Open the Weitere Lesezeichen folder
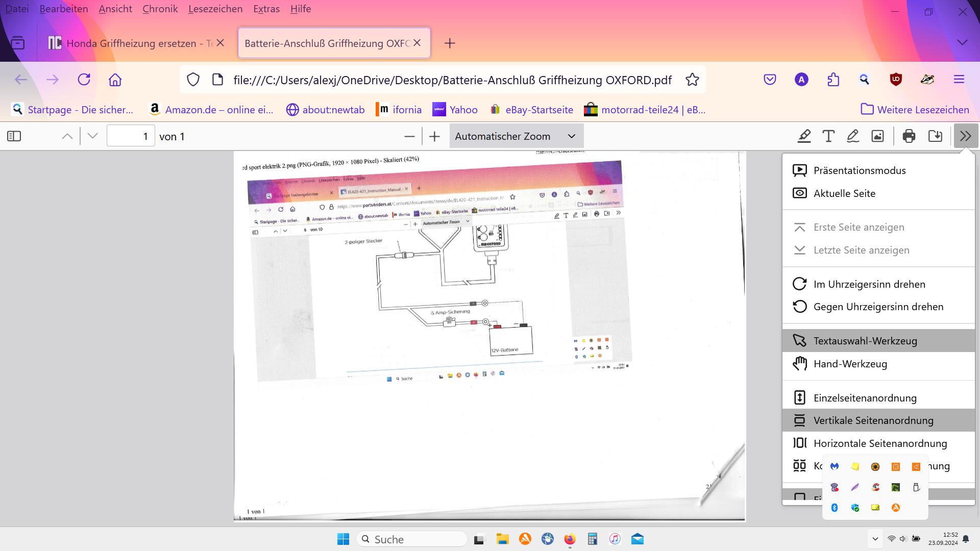This screenshot has height=551, width=980. [x=915, y=110]
